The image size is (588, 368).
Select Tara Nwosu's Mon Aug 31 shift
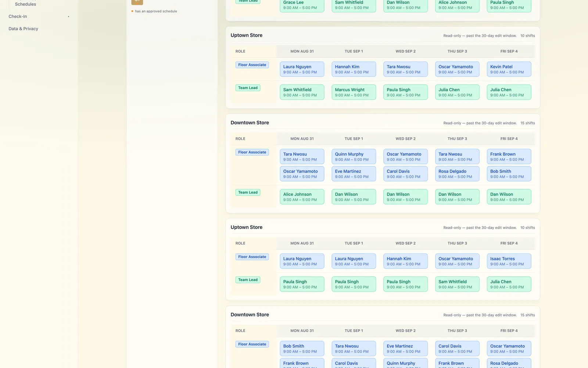point(302,156)
